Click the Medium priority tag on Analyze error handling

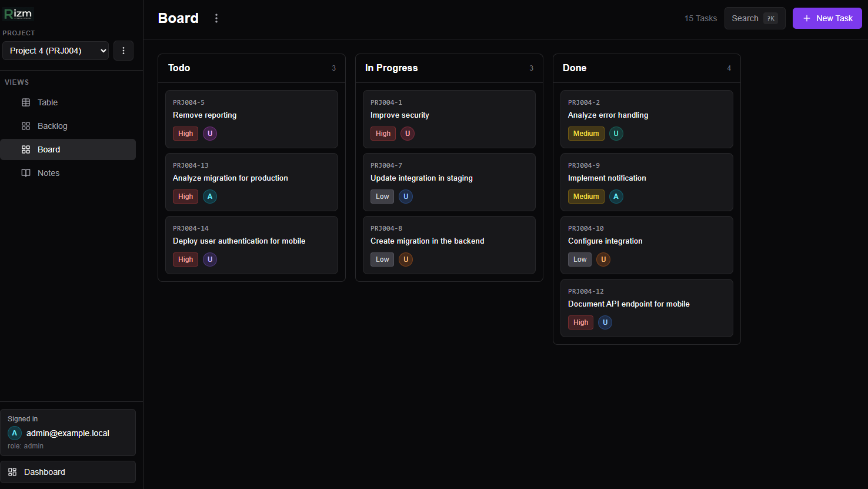[586, 134]
